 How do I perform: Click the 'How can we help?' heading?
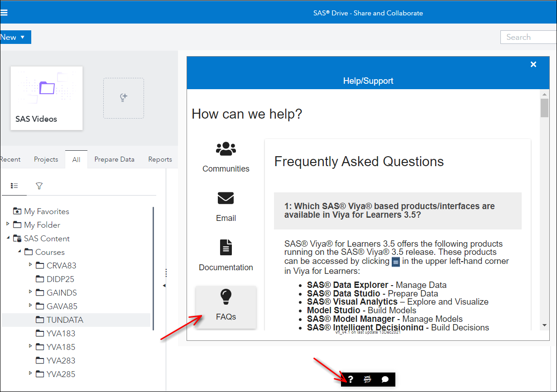247,114
